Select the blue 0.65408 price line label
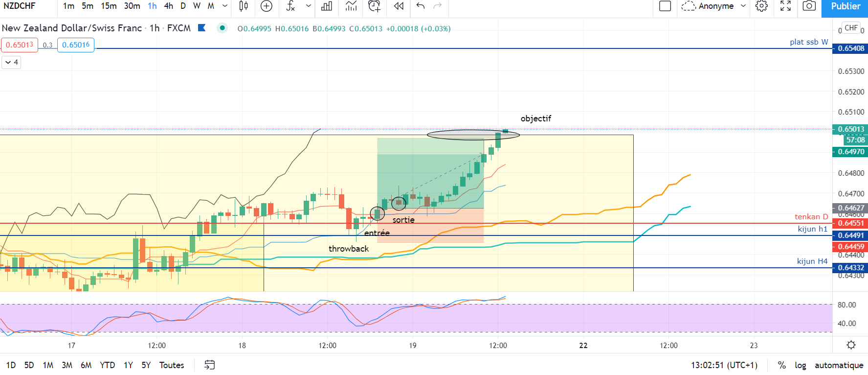 click(850, 48)
